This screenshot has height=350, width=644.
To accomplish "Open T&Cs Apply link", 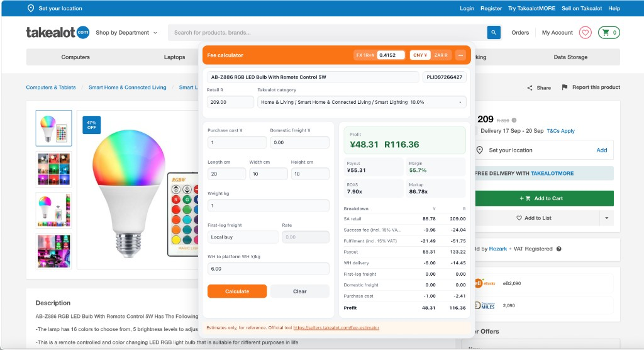I will click(x=560, y=131).
